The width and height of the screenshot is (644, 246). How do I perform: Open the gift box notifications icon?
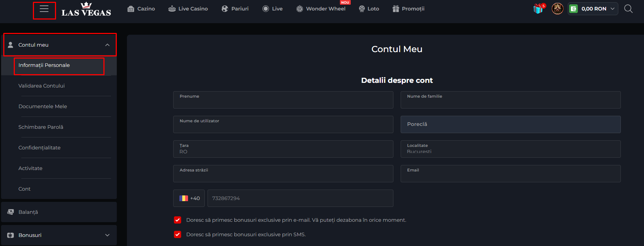pyautogui.click(x=538, y=9)
